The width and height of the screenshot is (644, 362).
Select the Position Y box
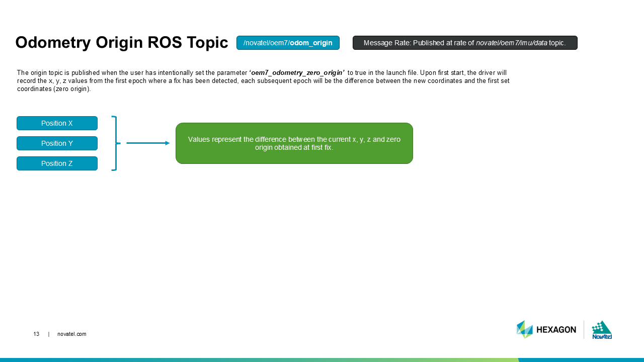pos(57,143)
